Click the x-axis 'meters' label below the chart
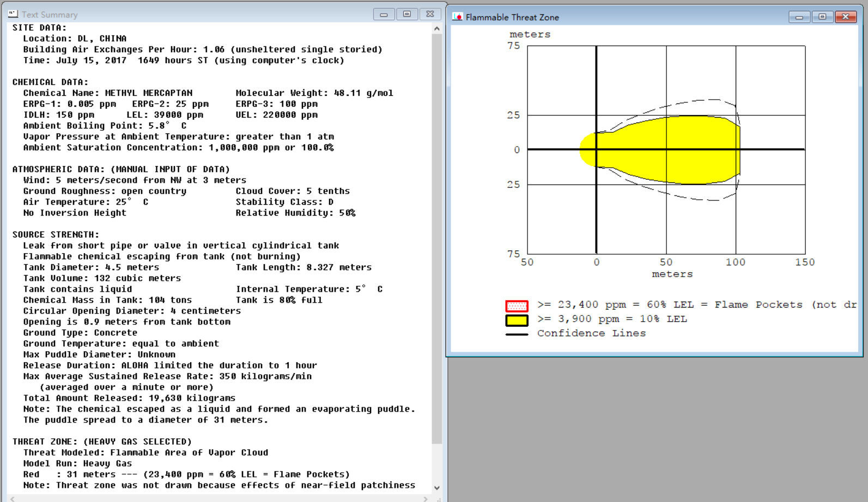The height and width of the screenshot is (502, 868). [x=672, y=274]
